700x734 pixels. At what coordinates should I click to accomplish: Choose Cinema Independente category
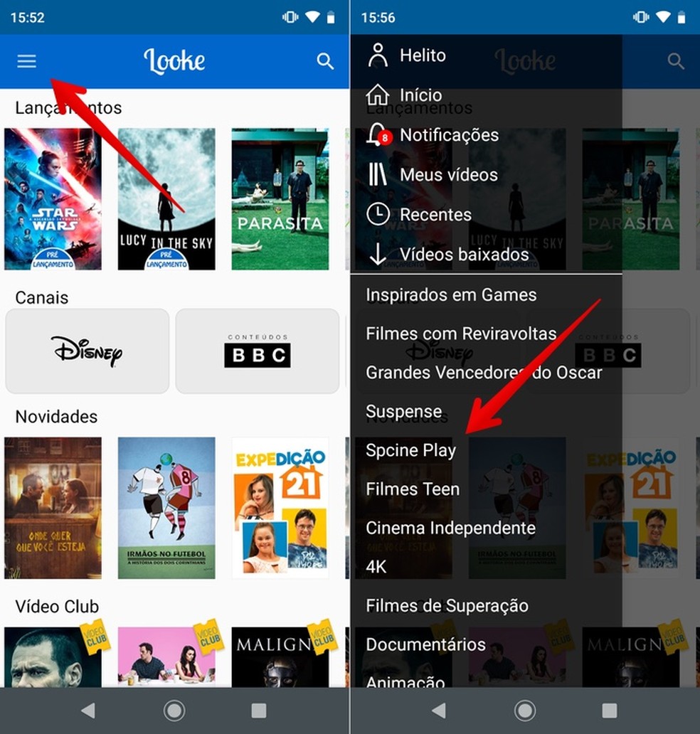(x=450, y=528)
